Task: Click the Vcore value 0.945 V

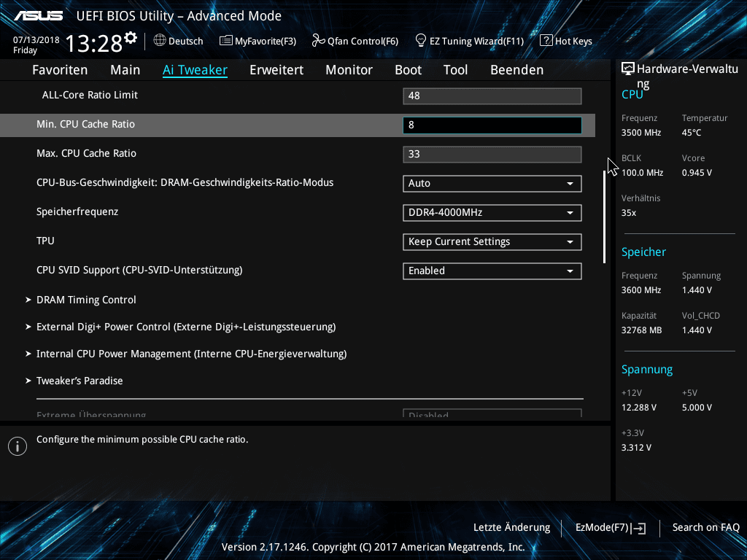Action: 697,173
